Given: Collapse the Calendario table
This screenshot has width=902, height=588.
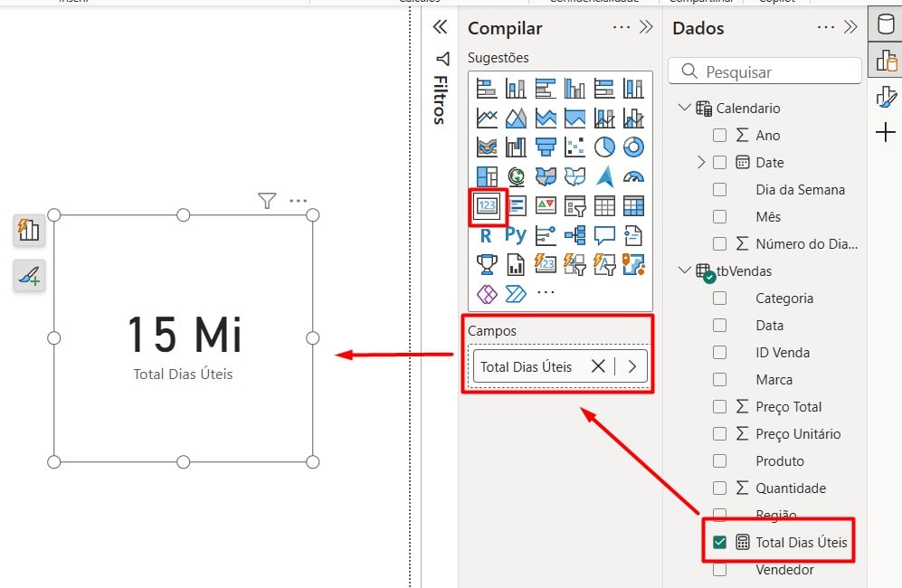Looking at the screenshot, I should 685,107.
